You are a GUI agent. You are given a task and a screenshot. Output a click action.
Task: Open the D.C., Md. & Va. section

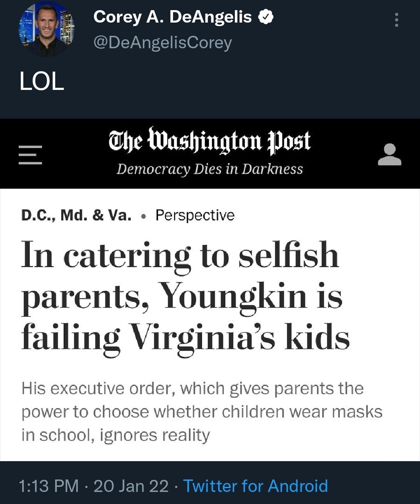(x=76, y=215)
